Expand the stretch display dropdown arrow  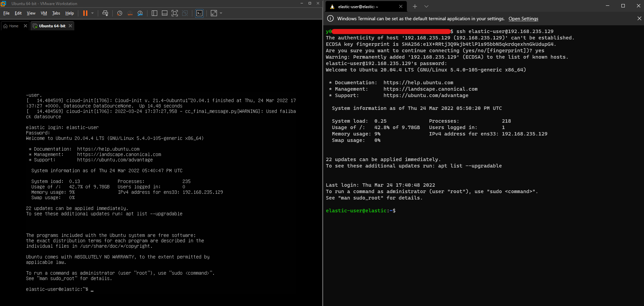click(x=221, y=13)
